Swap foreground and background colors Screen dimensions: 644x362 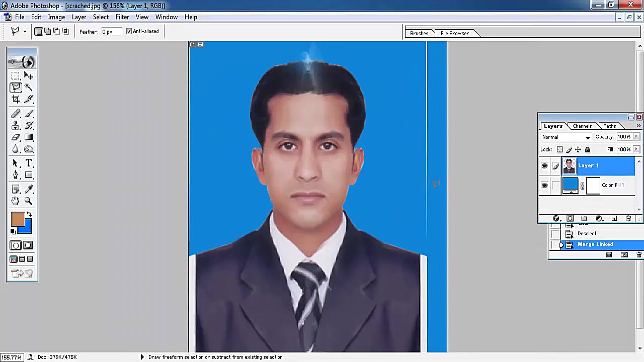[x=29, y=215]
